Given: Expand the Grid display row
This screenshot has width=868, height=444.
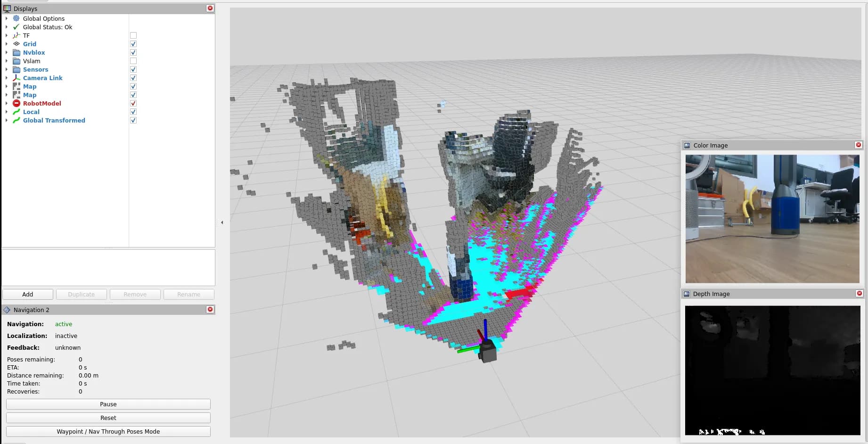Looking at the screenshot, I should (x=7, y=44).
